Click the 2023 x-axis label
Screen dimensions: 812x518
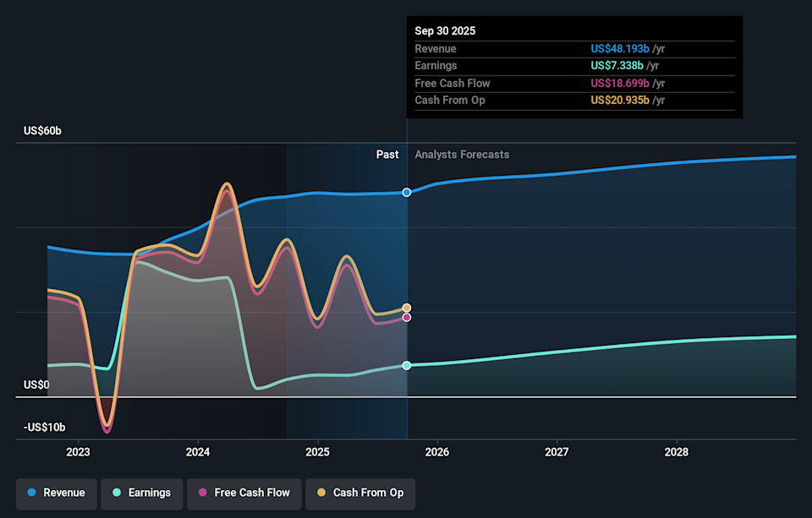pyautogui.click(x=78, y=452)
